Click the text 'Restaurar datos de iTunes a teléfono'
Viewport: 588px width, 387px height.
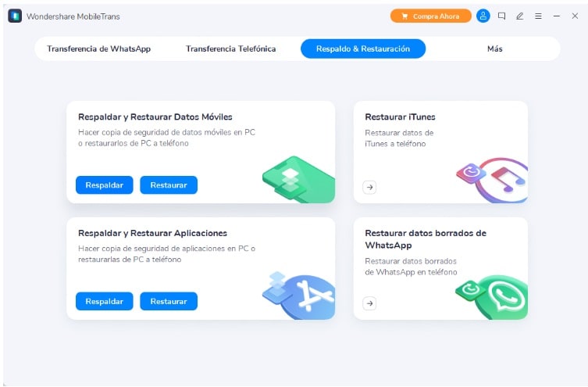(399, 138)
